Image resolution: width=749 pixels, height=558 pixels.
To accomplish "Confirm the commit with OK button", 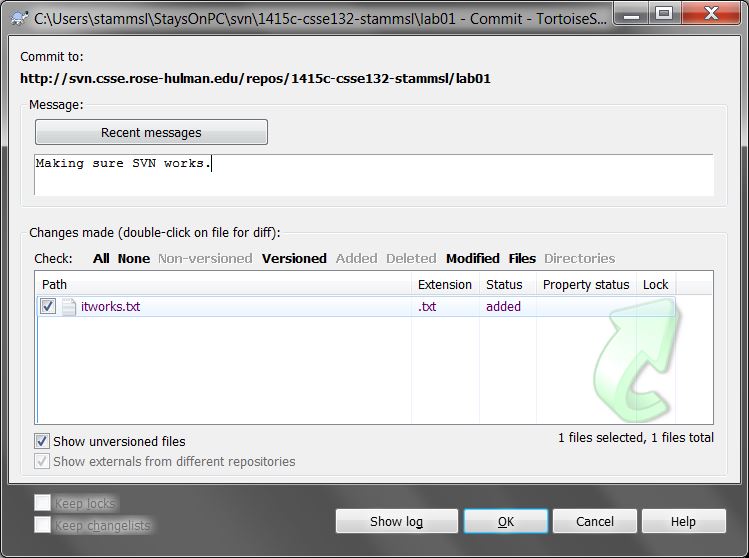I will (x=506, y=521).
